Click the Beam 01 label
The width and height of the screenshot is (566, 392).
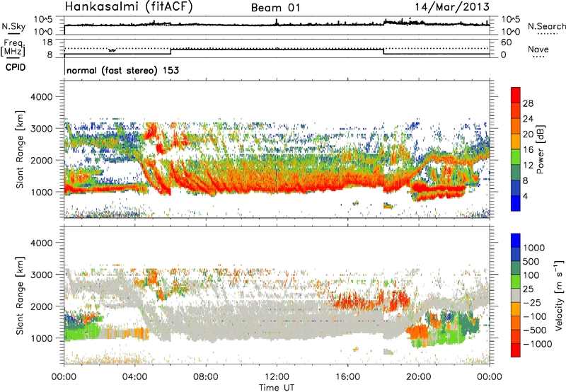click(x=275, y=8)
